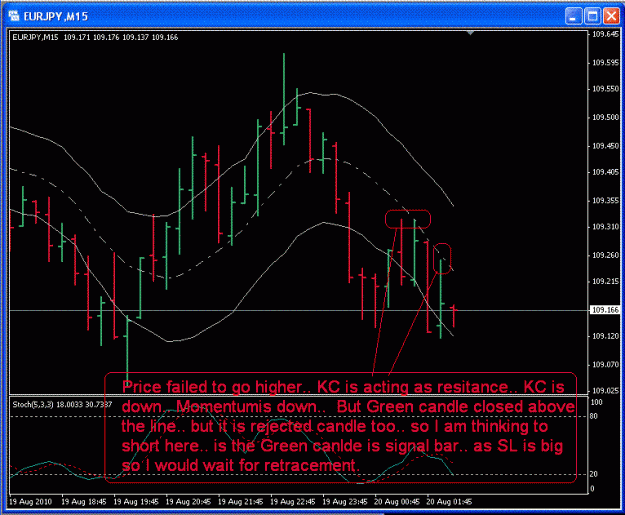Click the 19 Aug 20:45 time label
Viewport: 625px width, 515px height.
pos(188,501)
